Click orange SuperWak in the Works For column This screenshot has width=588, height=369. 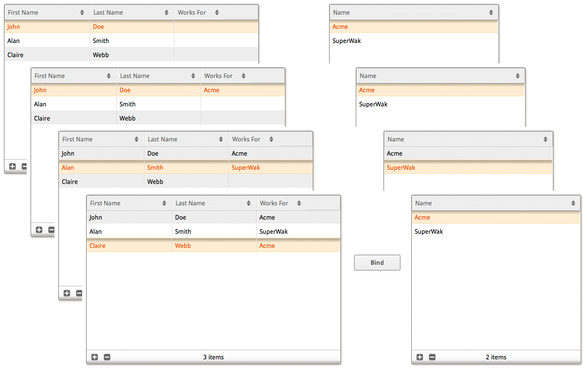point(246,168)
